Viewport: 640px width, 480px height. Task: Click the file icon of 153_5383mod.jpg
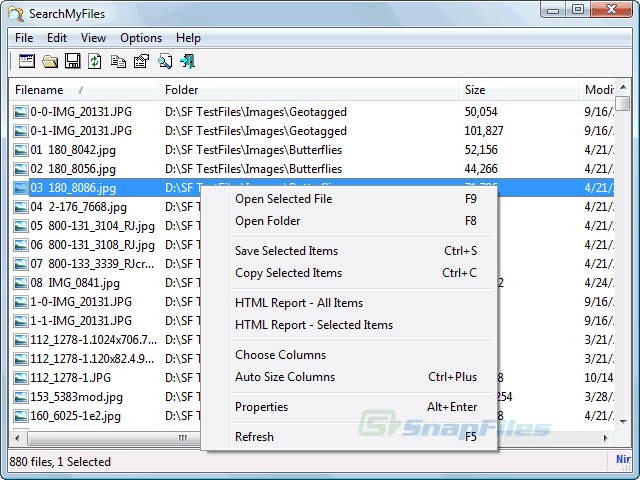coord(20,397)
